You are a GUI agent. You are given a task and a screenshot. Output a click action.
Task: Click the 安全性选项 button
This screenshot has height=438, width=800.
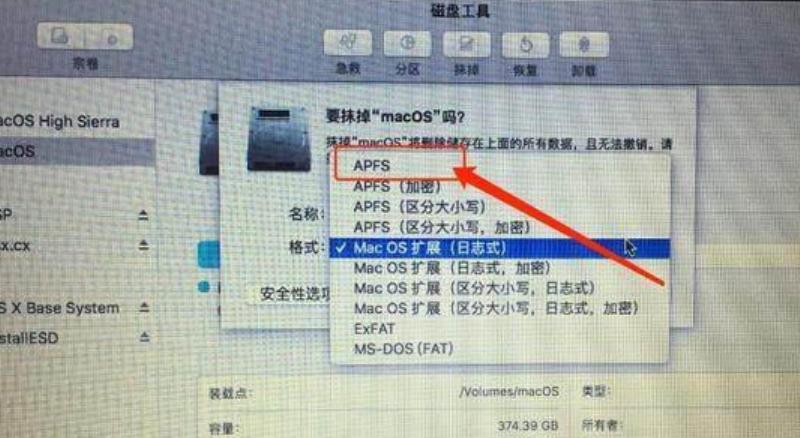click(x=291, y=294)
